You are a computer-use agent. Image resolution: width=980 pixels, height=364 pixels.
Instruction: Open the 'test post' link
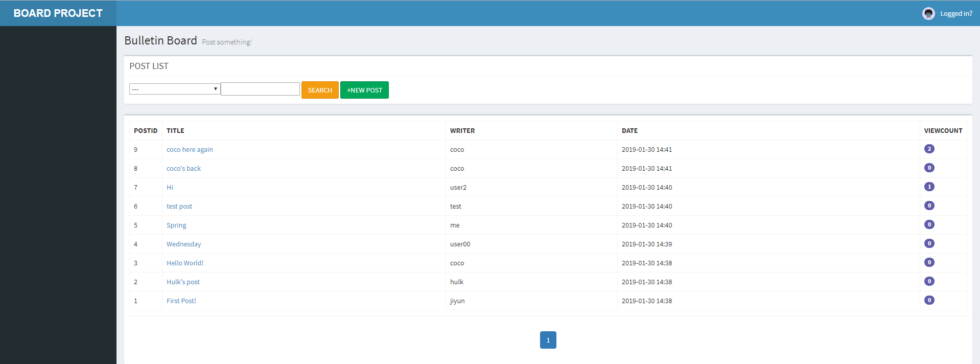179,206
